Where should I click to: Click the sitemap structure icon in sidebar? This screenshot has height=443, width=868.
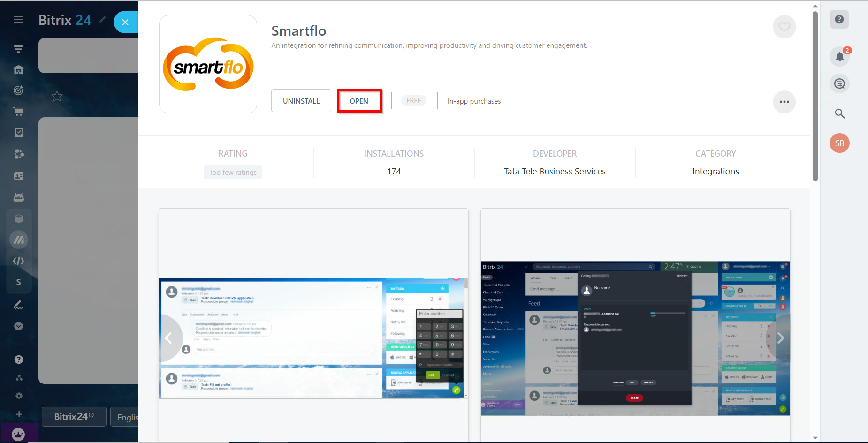pos(19,377)
